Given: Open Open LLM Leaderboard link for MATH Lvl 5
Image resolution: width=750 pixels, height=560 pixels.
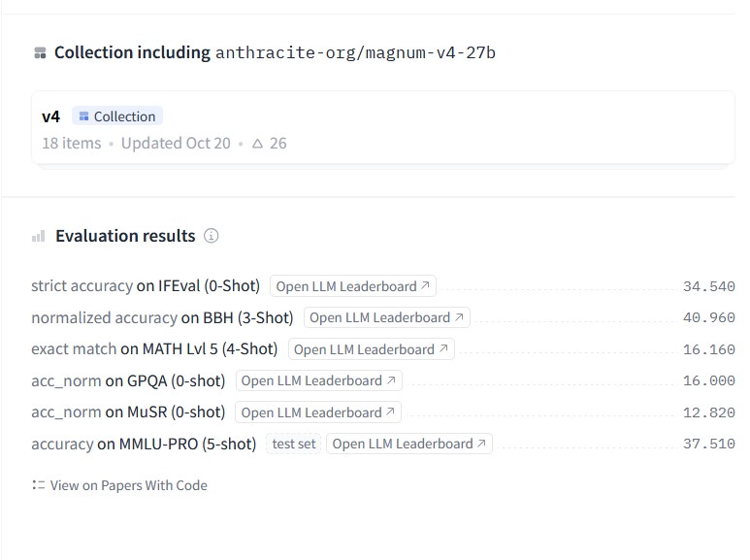Looking at the screenshot, I should click(372, 349).
